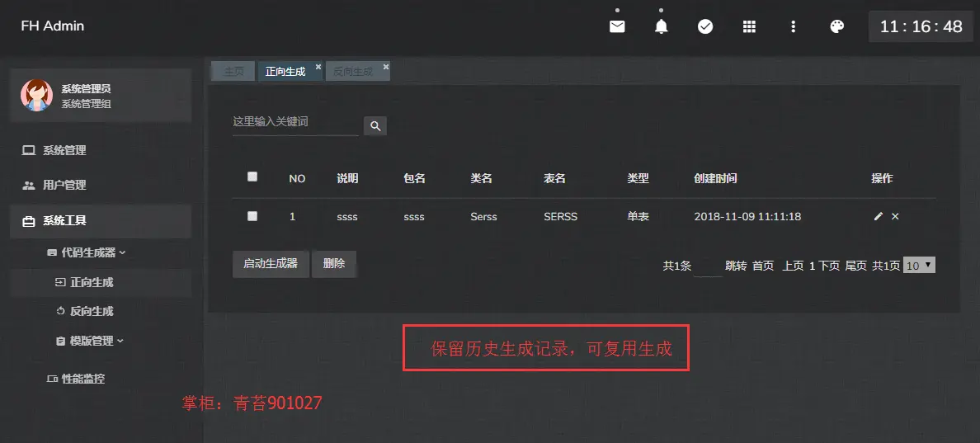This screenshot has width=980, height=443.
Task: Tick the select-all checkbox in the table header
Action: point(252,177)
